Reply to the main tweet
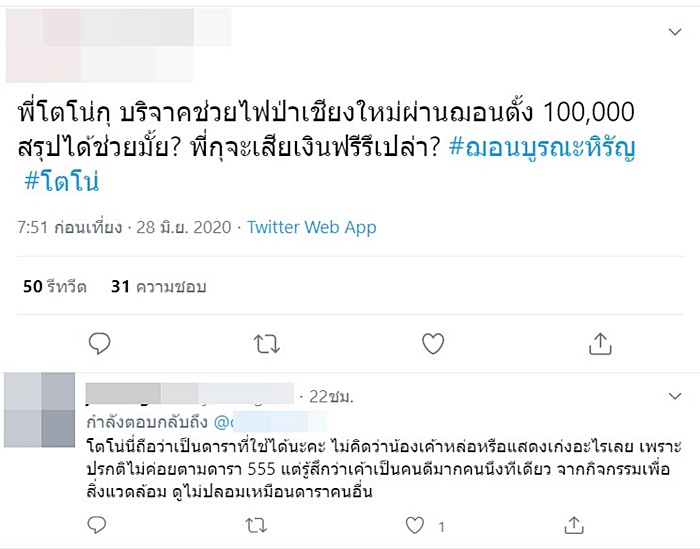Image resolution: width=700 pixels, height=549 pixels. (99, 344)
